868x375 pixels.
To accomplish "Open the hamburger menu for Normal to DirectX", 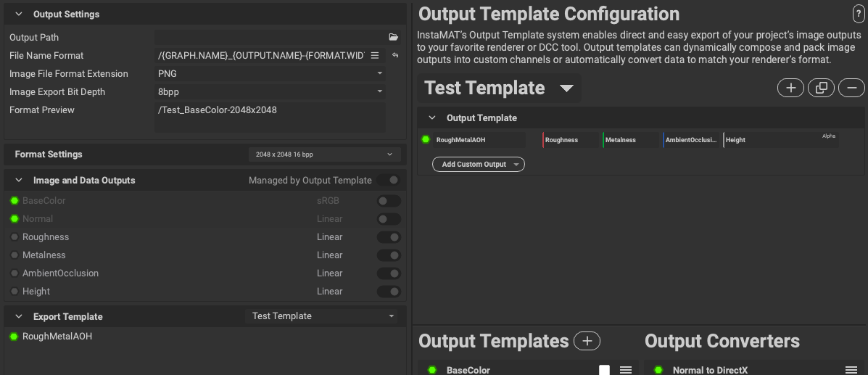I will [x=851, y=370].
